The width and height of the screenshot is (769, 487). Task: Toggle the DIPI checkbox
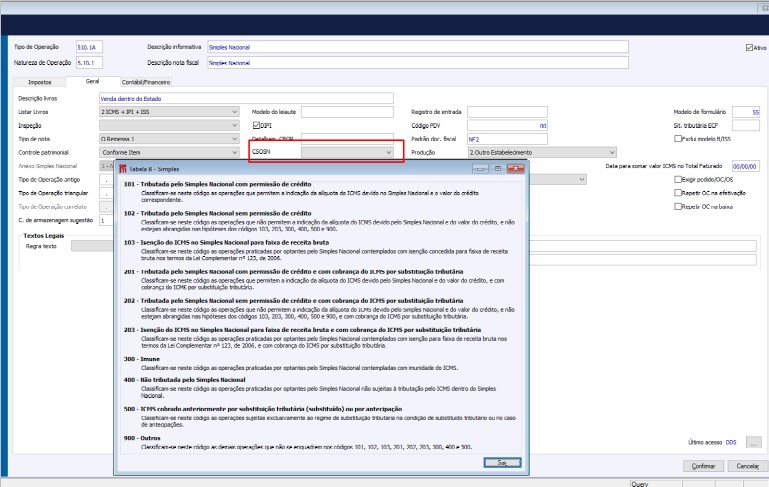tap(256, 126)
